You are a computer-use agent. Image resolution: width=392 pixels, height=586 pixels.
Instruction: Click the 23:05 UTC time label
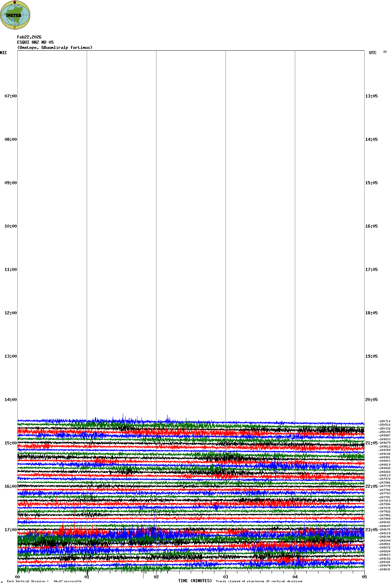point(371,530)
